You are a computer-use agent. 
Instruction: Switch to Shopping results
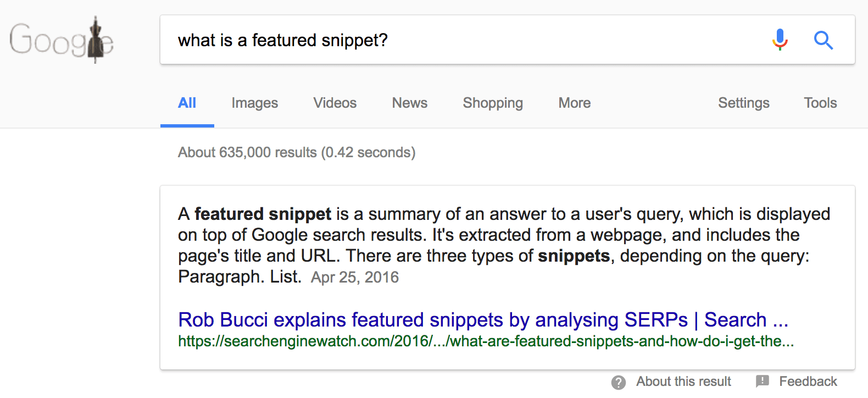[493, 103]
